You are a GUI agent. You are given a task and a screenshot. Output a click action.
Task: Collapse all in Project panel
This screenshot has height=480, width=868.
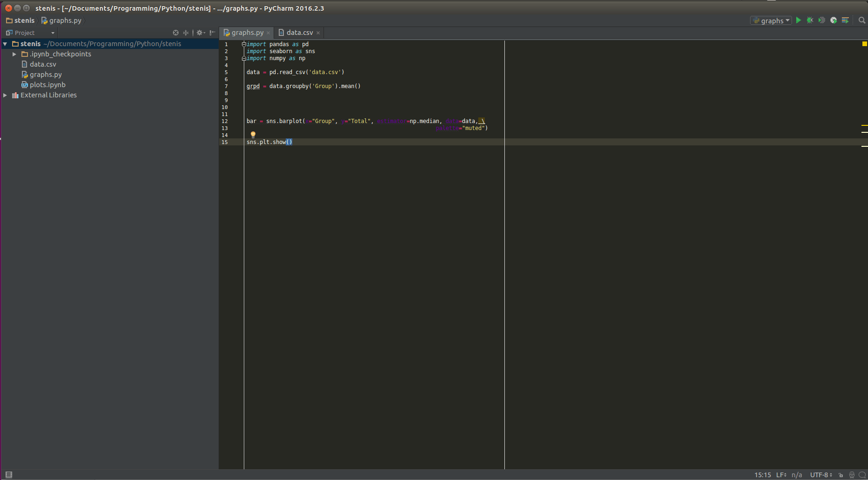tap(186, 33)
